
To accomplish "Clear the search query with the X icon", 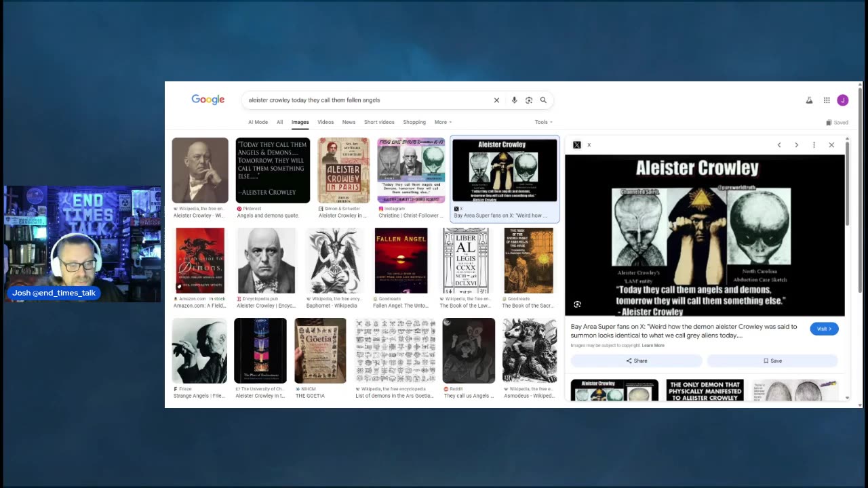I will click(496, 100).
